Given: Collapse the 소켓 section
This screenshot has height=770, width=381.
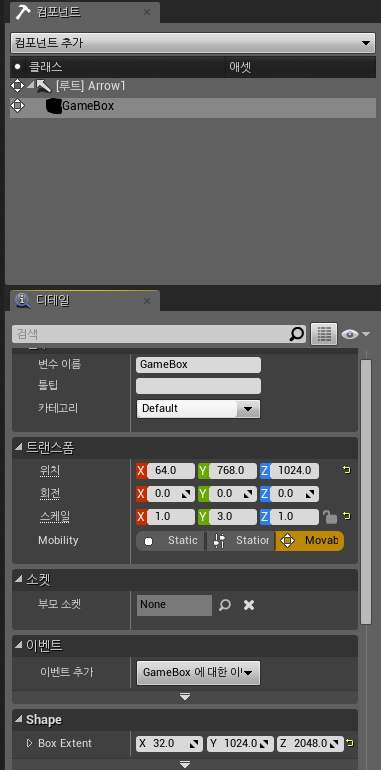Looking at the screenshot, I should [18, 580].
